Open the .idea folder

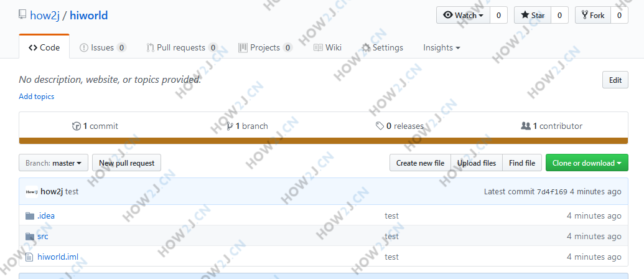point(46,215)
